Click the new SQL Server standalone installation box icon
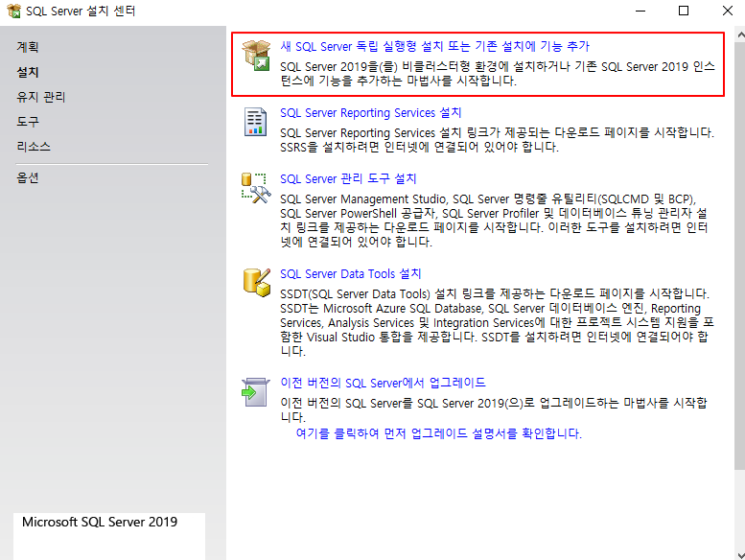 256,55
